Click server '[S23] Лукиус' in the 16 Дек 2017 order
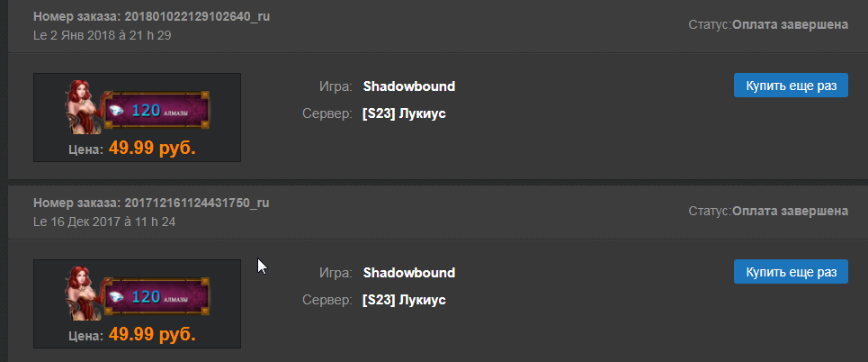This screenshot has width=868, height=362. coord(404,299)
